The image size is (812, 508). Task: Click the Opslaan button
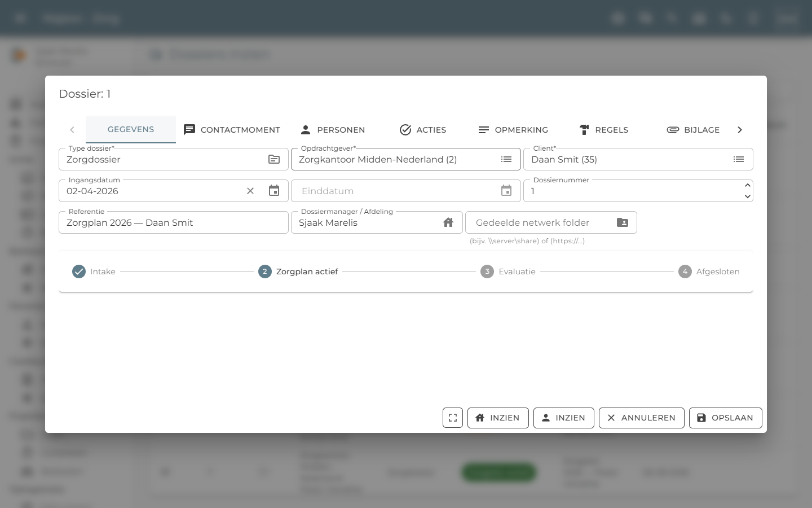[726, 418]
